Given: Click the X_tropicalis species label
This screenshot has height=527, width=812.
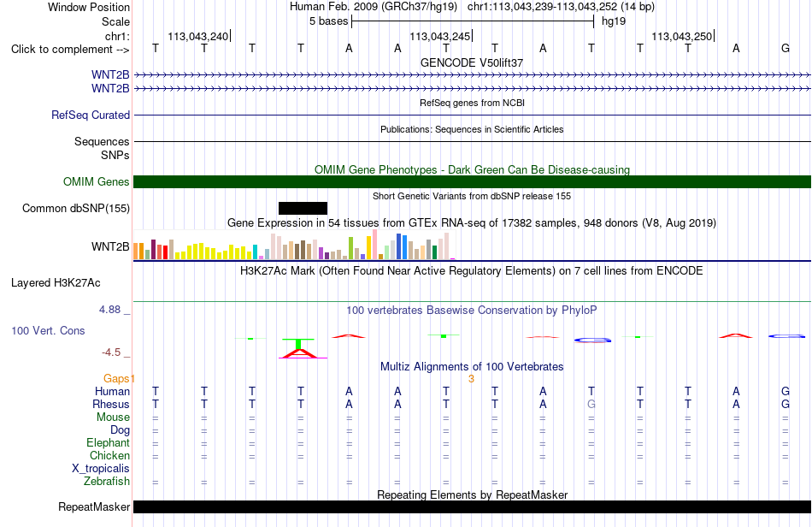Looking at the screenshot, I should (x=101, y=469).
